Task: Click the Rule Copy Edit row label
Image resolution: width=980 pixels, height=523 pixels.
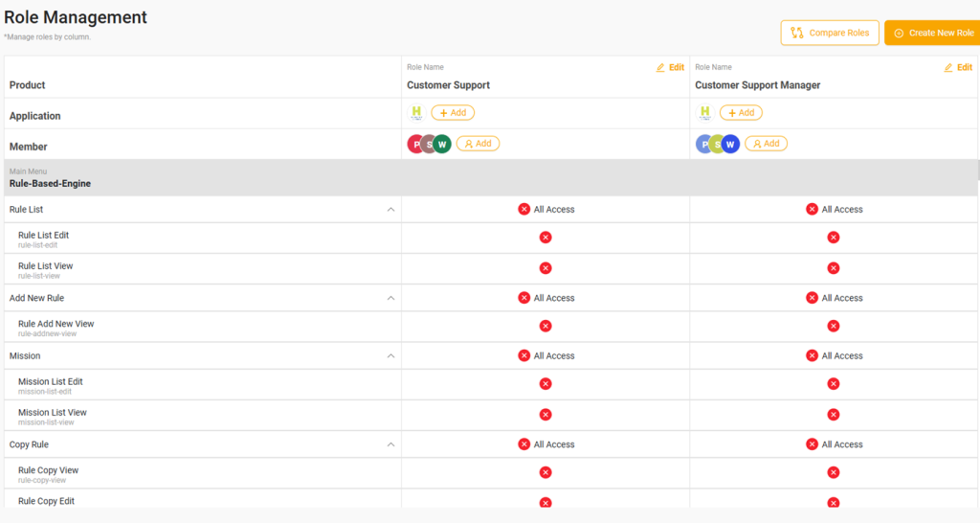Action: pyautogui.click(x=46, y=501)
